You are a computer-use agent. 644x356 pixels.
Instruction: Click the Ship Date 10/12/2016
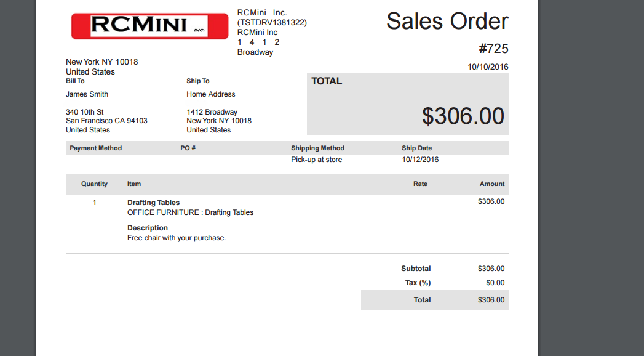[420, 159]
